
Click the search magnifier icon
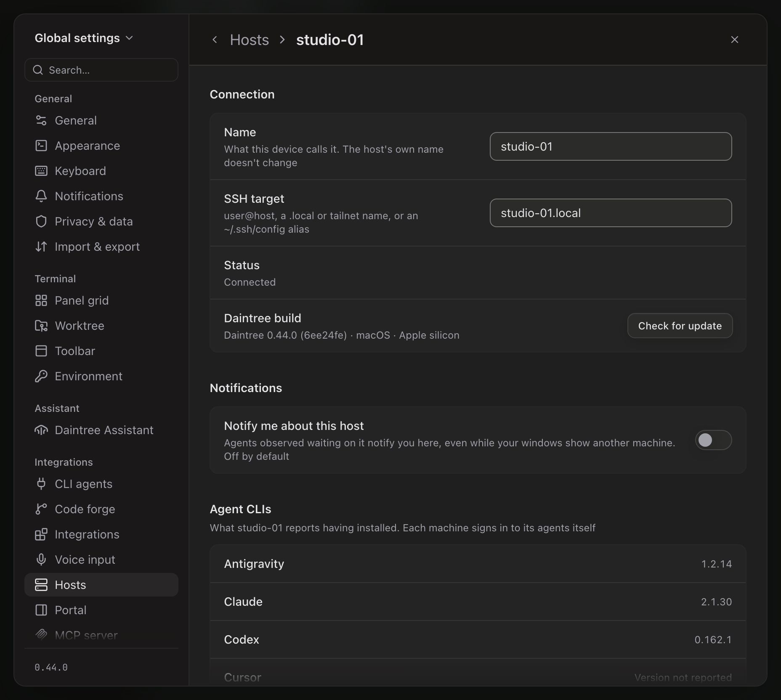[x=38, y=70]
